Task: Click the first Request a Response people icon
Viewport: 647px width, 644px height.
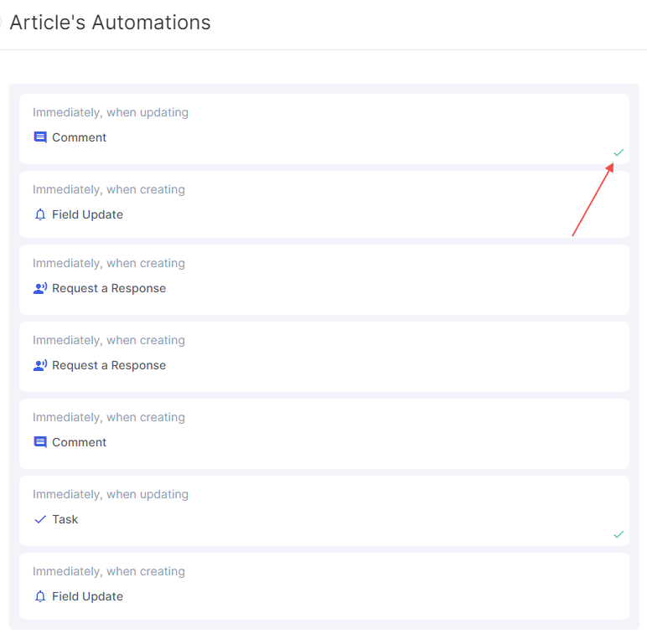Action: pos(40,288)
